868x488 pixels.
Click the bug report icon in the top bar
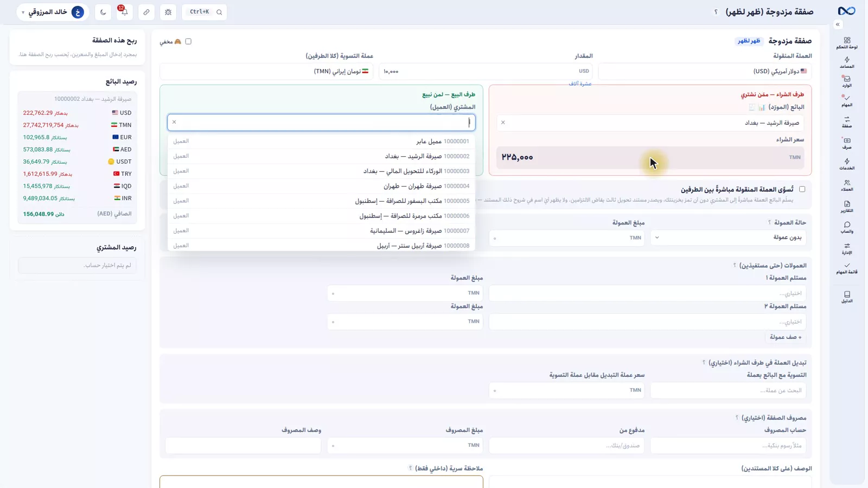click(168, 12)
